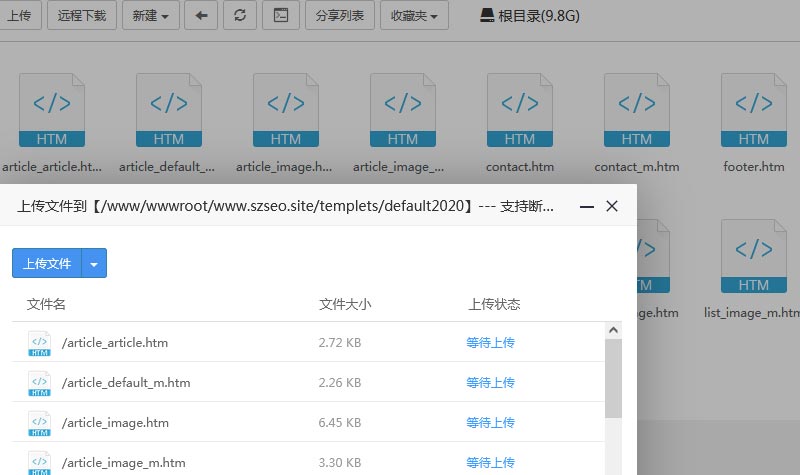Close the upload dialog

612,206
